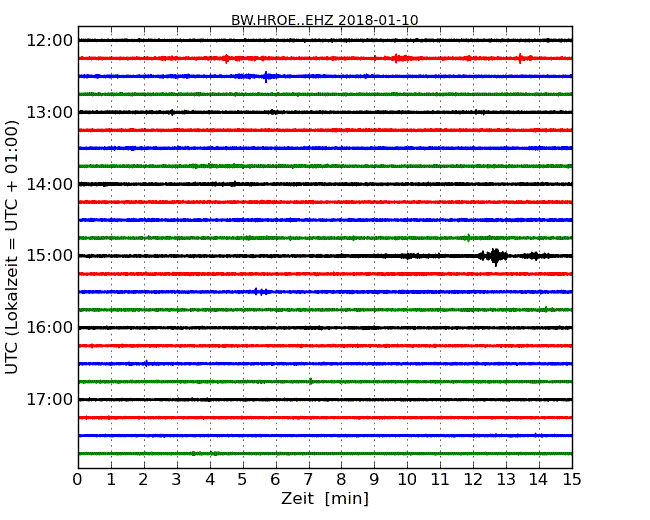Click x-axis tick label 6

[276, 480]
